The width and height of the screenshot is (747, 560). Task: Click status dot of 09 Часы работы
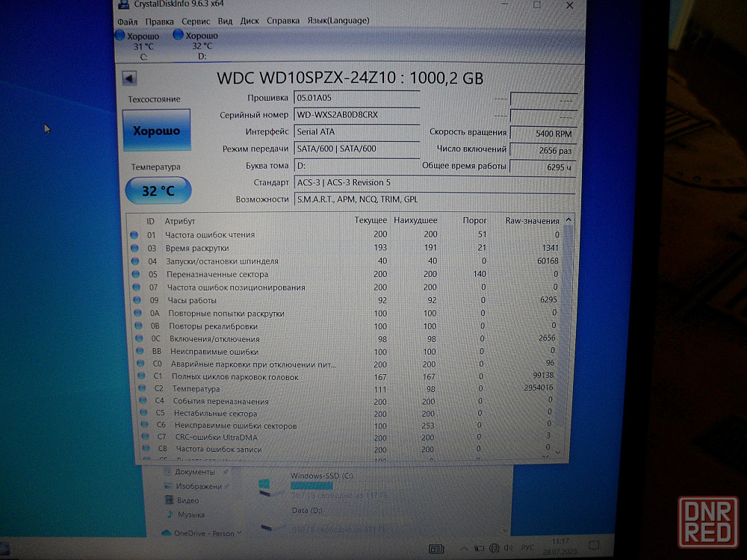(x=137, y=300)
